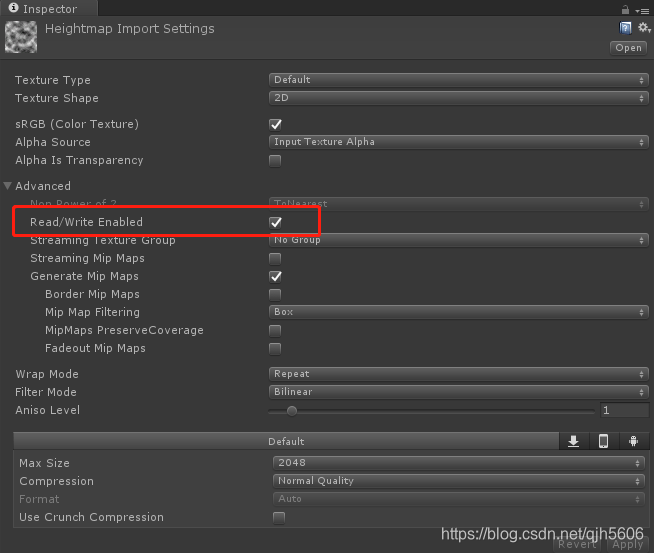The height and width of the screenshot is (553, 654).
Task: Click the Inspector tab
Action: pyautogui.click(x=49, y=8)
